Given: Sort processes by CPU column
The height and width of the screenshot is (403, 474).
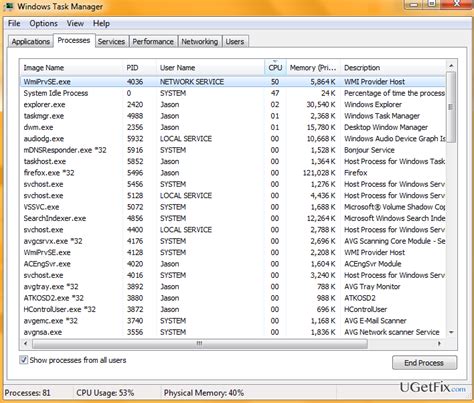Looking at the screenshot, I should 275,68.
